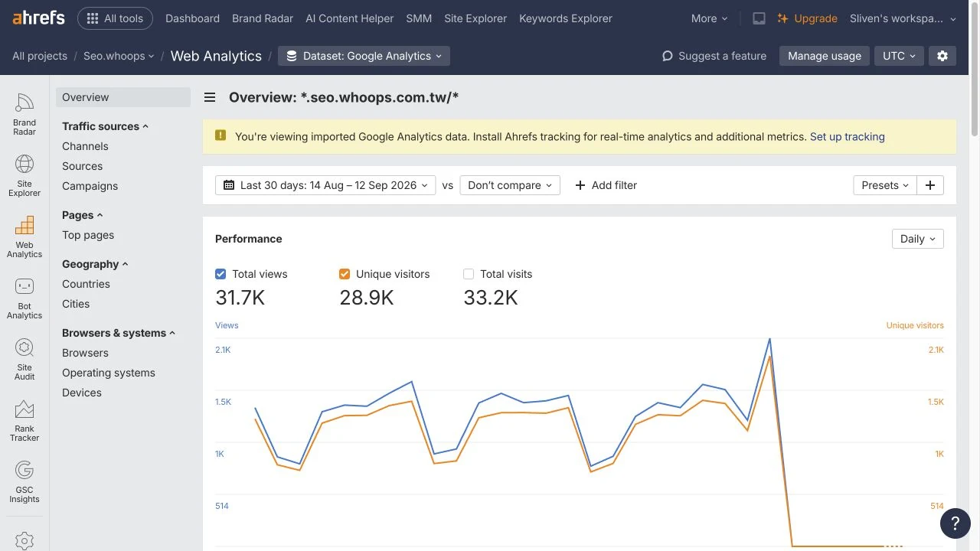
Task: Click the hamburger menu next to Overview
Action: [209, 97]
